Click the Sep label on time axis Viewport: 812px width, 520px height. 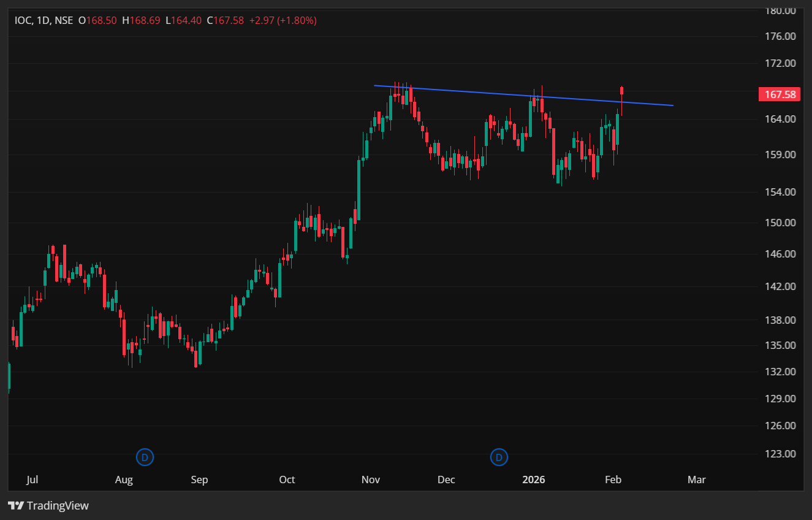coord(199,480)
